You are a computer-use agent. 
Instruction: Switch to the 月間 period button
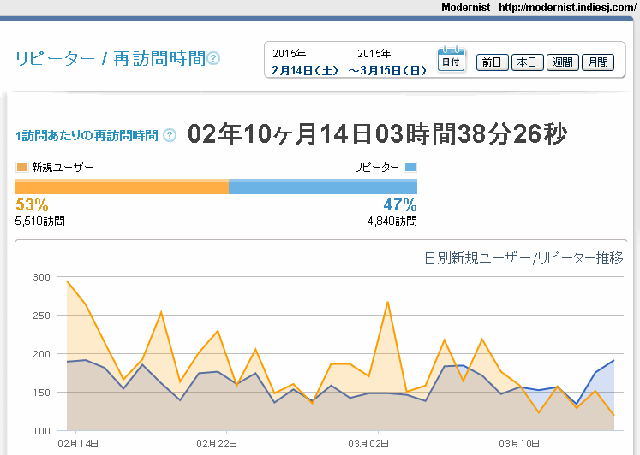(x=598, y=62)
